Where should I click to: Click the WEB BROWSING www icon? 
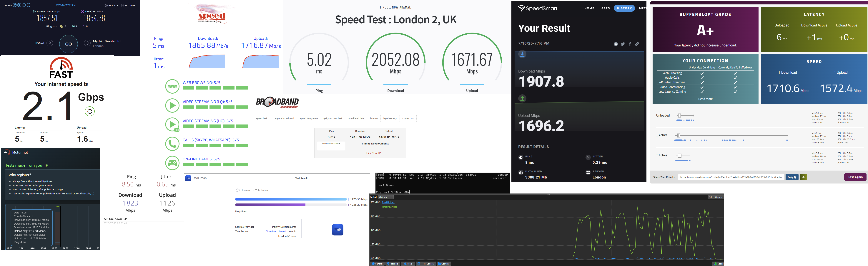[x=172, y=86]
